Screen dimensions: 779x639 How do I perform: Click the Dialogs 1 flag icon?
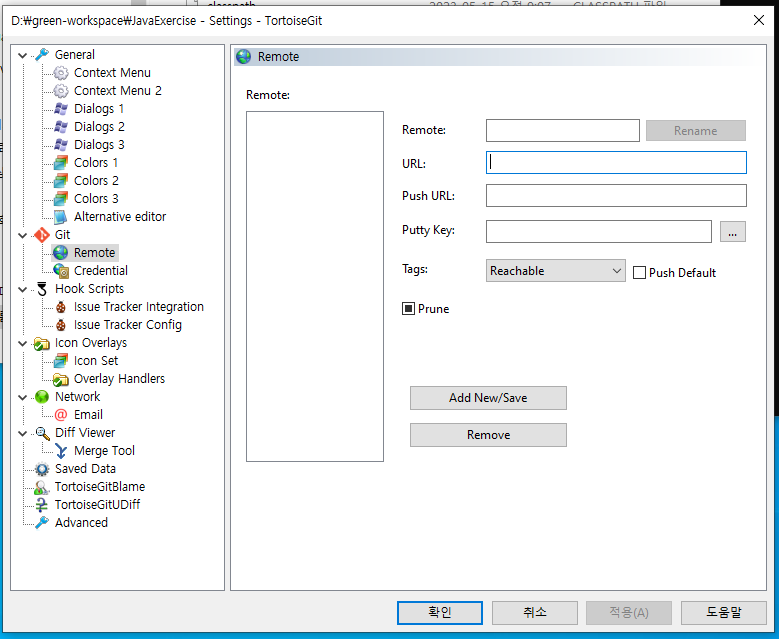[x=61, y=109]
